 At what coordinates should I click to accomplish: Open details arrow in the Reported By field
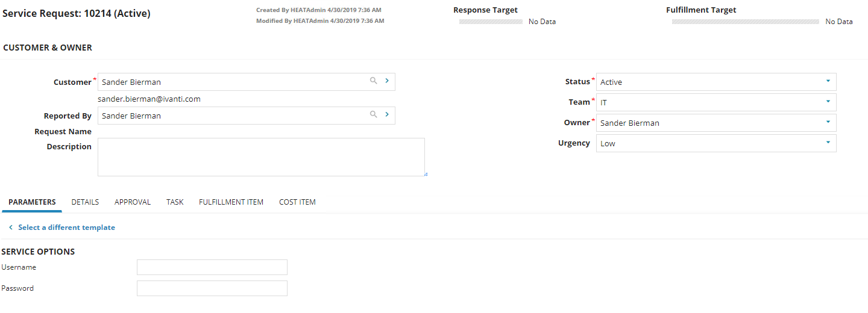(386, 114)
